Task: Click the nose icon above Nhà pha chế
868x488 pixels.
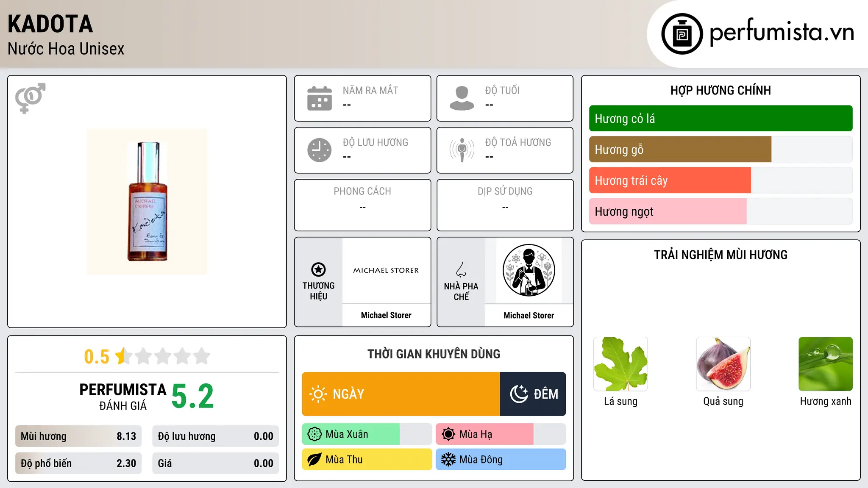Action: tap(461, 269)
